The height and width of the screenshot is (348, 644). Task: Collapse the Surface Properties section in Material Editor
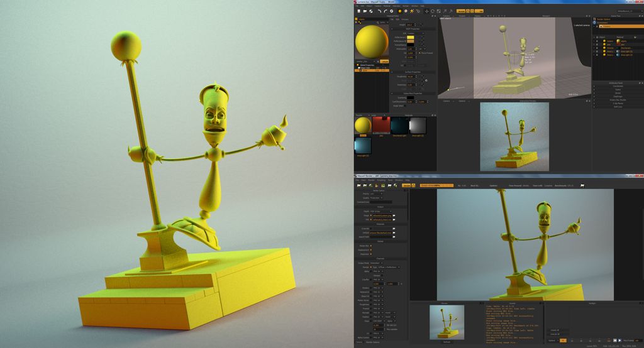pyautogui.click(x=392, y=72)
